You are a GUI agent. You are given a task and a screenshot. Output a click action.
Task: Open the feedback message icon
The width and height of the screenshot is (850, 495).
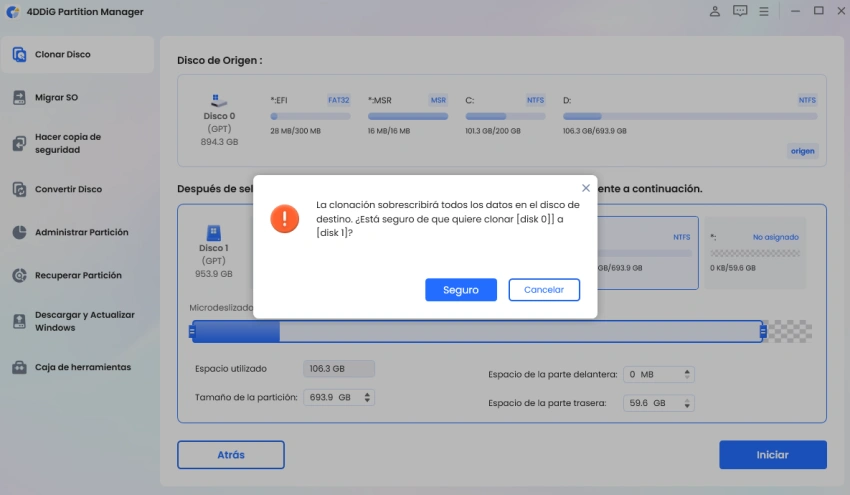pyautogui.click(x=739, y=11)
